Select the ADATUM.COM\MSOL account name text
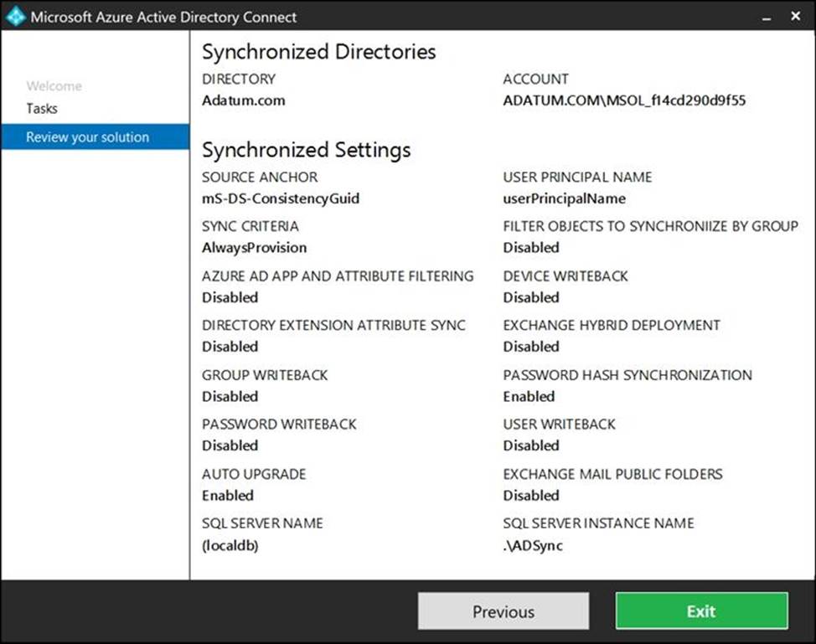 pos(624,100)
